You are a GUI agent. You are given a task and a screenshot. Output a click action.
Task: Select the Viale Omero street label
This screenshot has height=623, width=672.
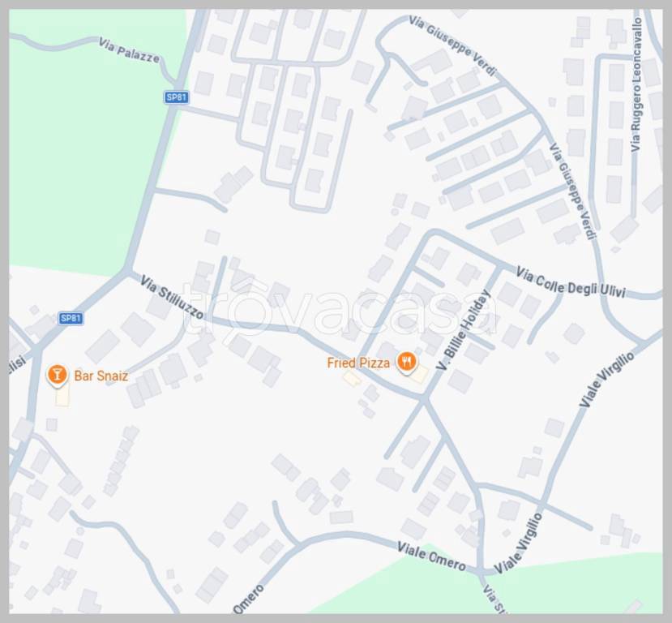point(431,556)
